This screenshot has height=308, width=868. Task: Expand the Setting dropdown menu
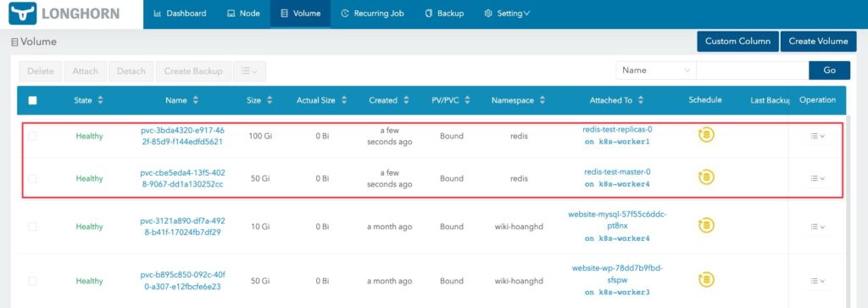[x=507, y=14]
